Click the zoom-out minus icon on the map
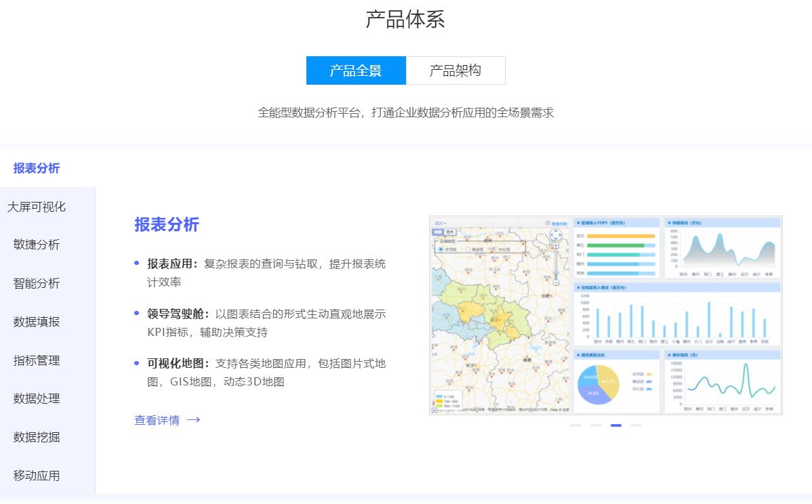The height and width of the screenshot is (504, 812). (x=556, y=281)
